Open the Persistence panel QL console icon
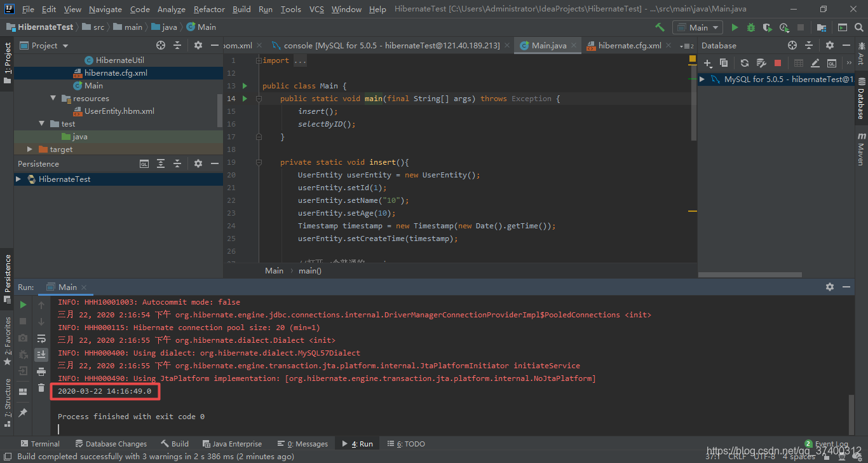868x463 pixels. [x=144, y=163]
